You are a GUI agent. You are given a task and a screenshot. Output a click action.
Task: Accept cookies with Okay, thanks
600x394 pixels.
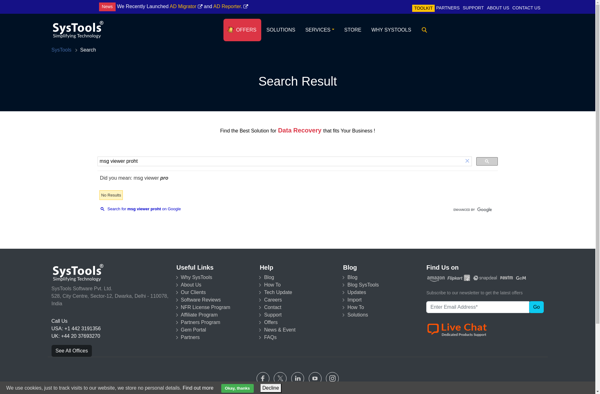click(x=237, y=388)
